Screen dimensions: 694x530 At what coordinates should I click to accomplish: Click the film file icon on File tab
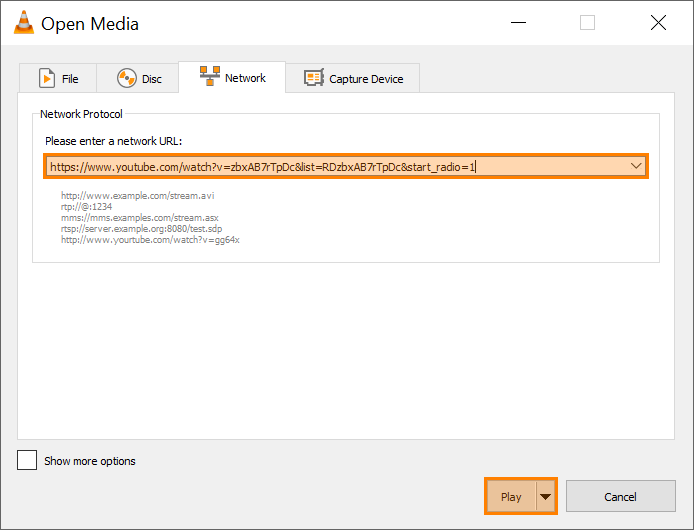coord(46,78)
